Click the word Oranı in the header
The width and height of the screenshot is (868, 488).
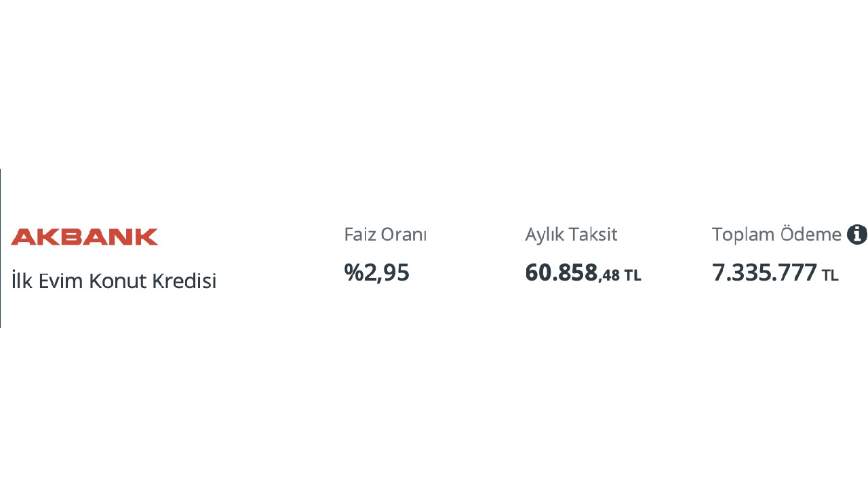[403, 235]
